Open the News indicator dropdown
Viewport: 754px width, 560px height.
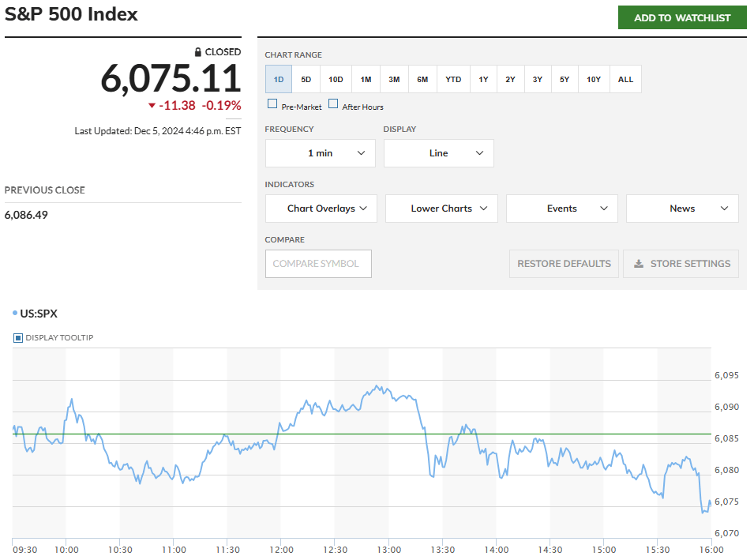point(682,209)
